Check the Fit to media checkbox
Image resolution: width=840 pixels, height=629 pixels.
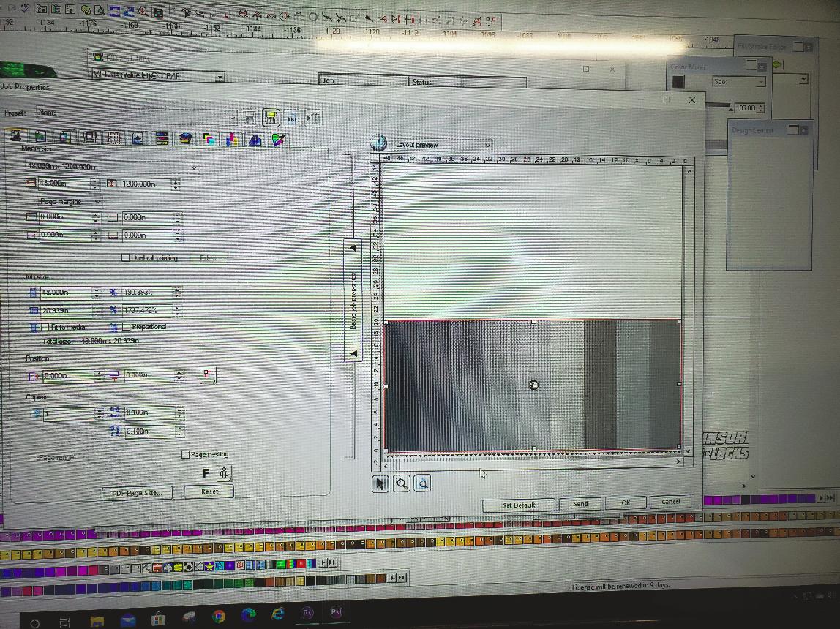point(45,326)
